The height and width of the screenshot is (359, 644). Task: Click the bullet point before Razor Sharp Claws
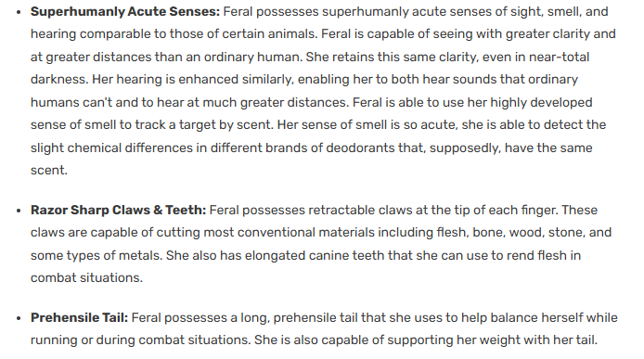19,211
